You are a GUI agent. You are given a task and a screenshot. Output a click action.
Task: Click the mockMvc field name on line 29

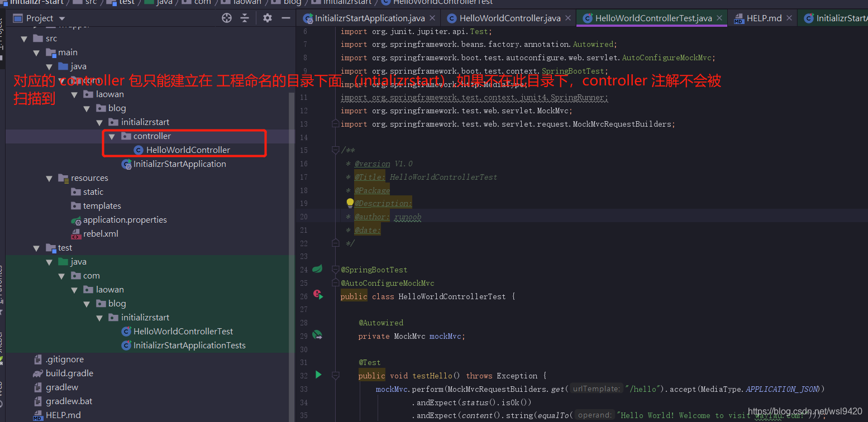point(446,336)
